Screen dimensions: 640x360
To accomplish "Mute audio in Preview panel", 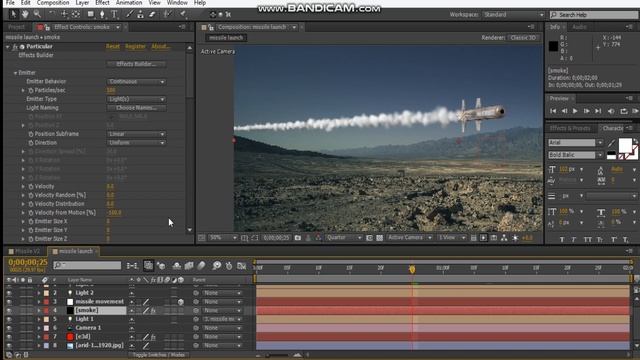I will tap(611, 111).
